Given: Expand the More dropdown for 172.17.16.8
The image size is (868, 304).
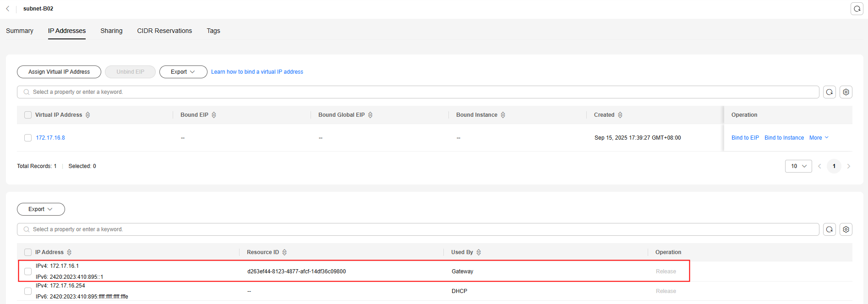Looking at the screenshot, I should (x=819, y=138).
